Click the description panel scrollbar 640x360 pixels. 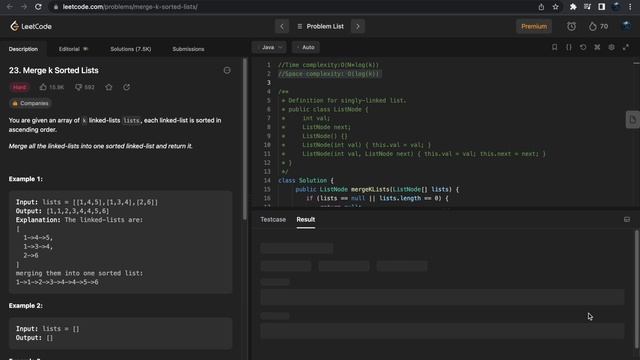(244, 139)
